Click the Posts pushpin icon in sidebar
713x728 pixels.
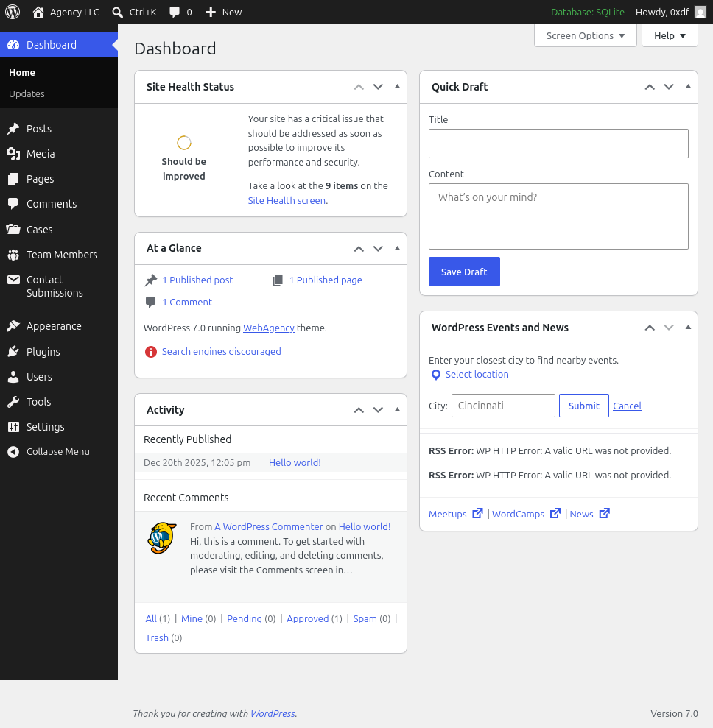pyautogui.click(x=13, y=129)
